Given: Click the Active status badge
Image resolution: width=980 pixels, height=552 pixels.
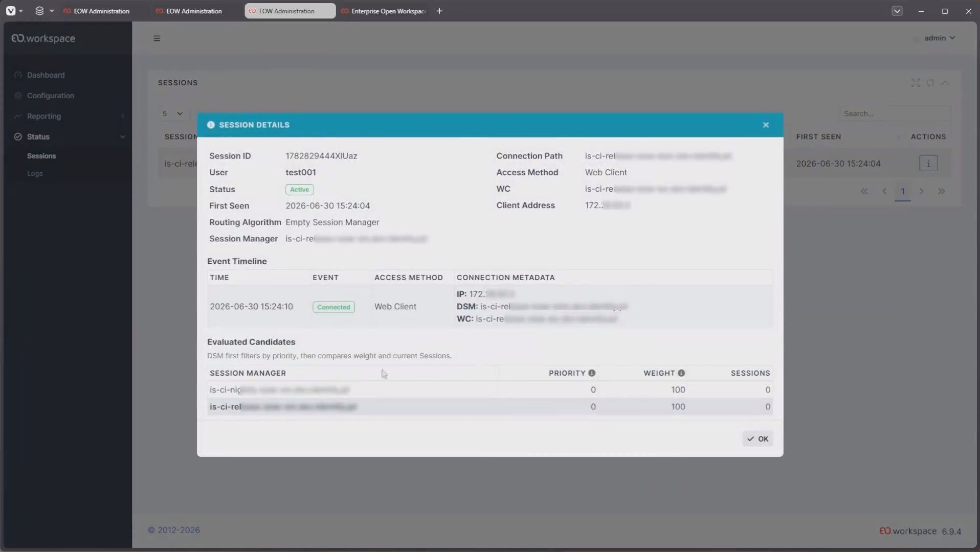Looking at the screenshot, I should [299, 190].
